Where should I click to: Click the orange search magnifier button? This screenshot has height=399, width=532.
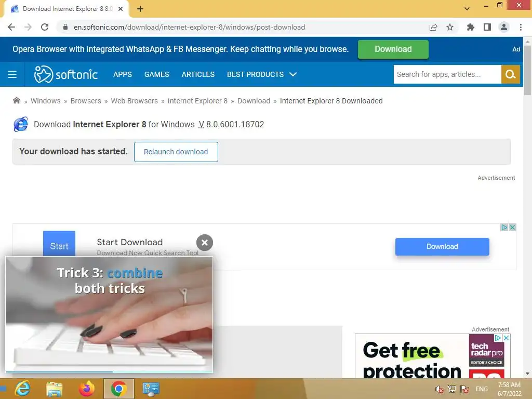[511, 74]
